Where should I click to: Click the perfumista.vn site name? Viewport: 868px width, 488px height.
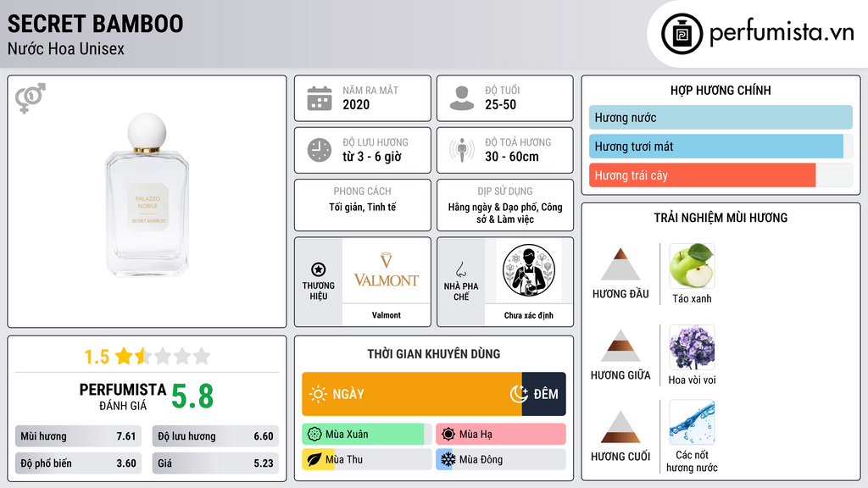tap(781, 33)
